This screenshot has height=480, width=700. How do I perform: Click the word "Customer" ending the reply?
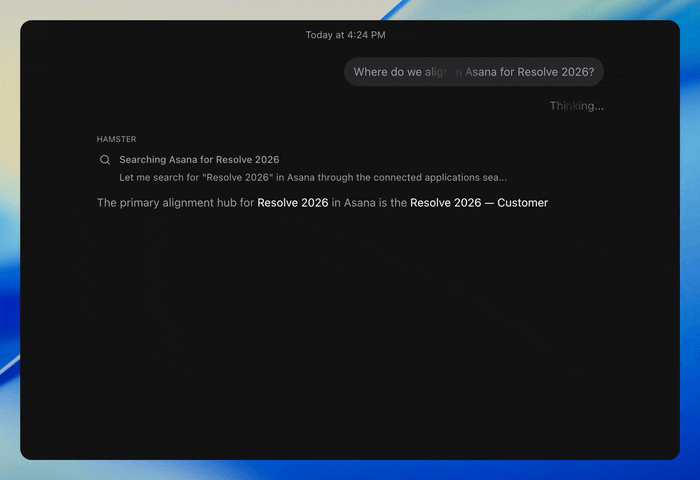(523, 203)
